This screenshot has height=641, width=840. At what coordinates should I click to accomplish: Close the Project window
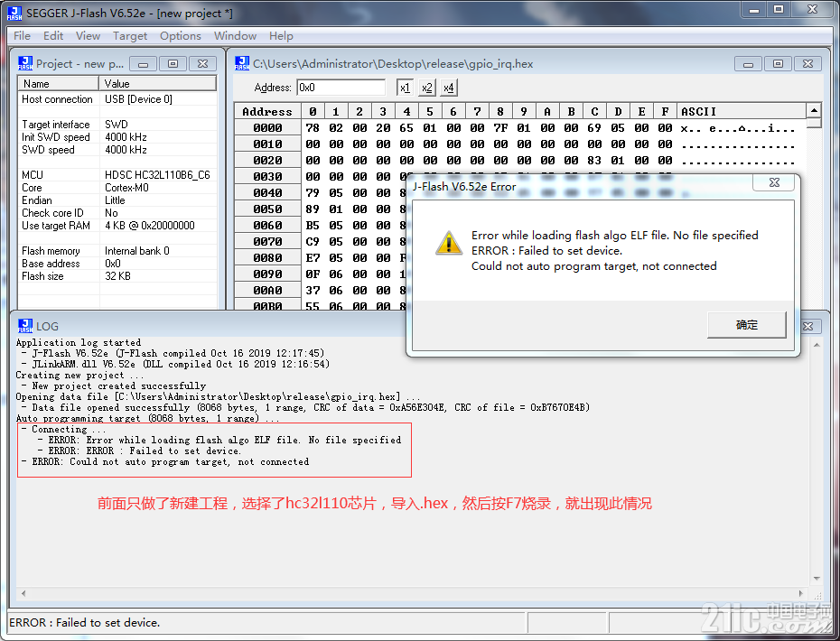202,64
